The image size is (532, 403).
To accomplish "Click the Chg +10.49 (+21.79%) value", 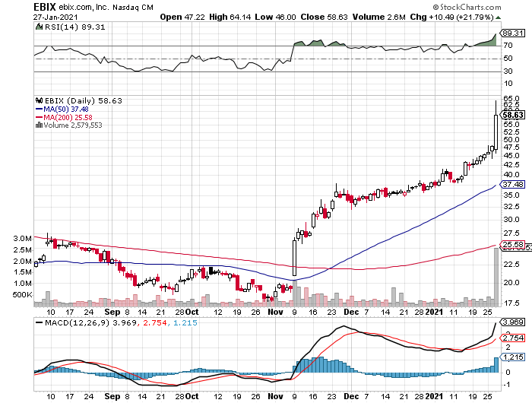I will point(451,17).
